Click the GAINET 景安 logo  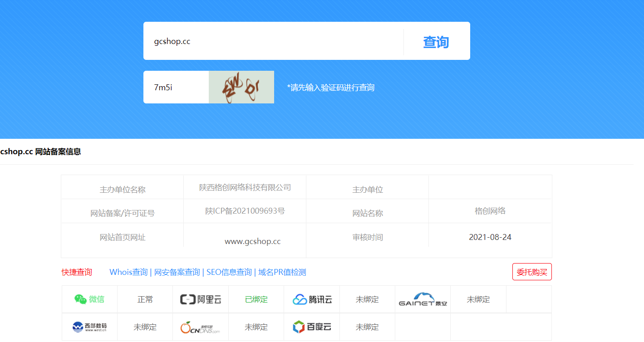pyautogui.click(x=423, y=299)
